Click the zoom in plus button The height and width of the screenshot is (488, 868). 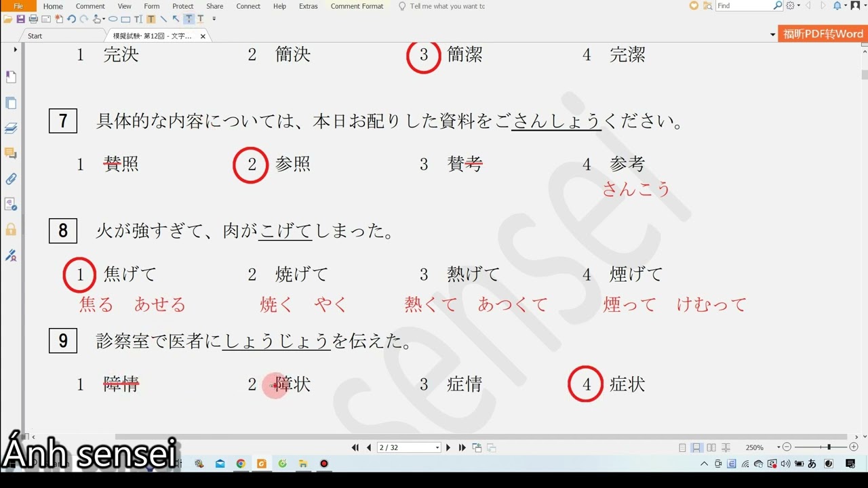[854, 447]
